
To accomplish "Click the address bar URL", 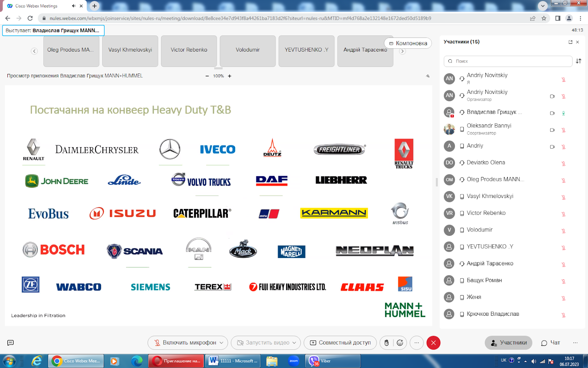I will tap(240, 18).
